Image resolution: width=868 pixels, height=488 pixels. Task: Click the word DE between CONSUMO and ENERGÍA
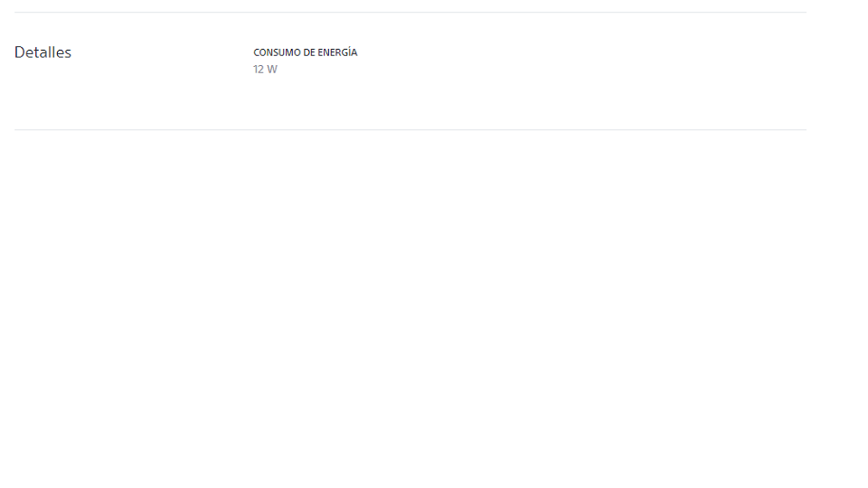pyautogui.click(x=309, y=52)
